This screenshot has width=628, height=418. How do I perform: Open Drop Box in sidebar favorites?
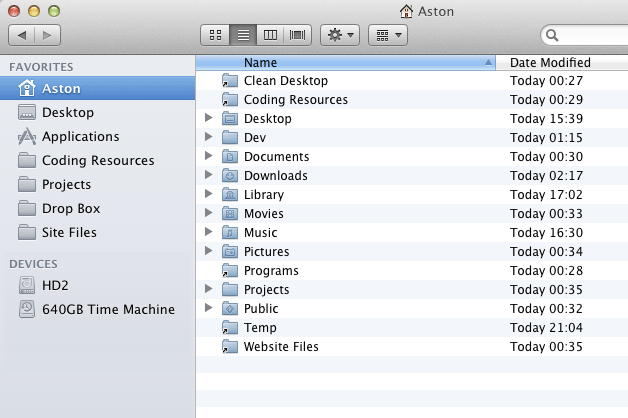tap(71, 209)
